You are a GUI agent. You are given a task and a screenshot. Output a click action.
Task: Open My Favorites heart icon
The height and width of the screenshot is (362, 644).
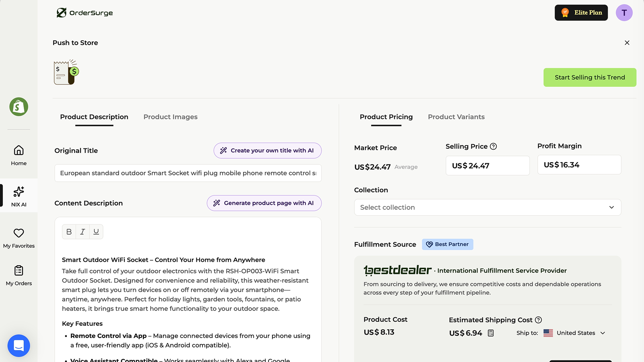(x=19, y=233)
